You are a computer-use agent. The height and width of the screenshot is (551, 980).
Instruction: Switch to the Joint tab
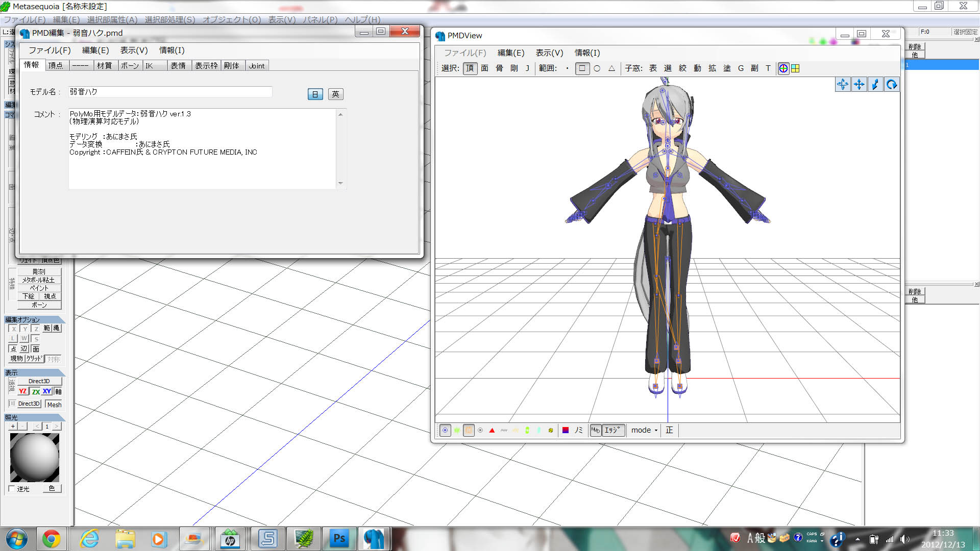pos(257,66)
